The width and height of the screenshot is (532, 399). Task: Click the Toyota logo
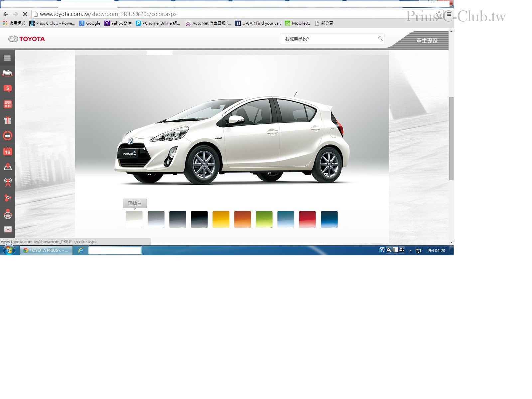pyautogui.click(x=27, y=39)
